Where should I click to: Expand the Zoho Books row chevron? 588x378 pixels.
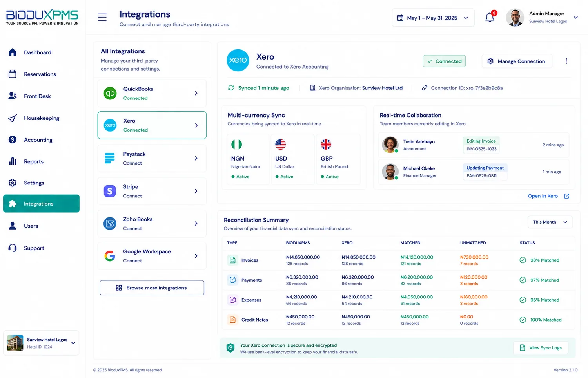click(x=196, y=224)
